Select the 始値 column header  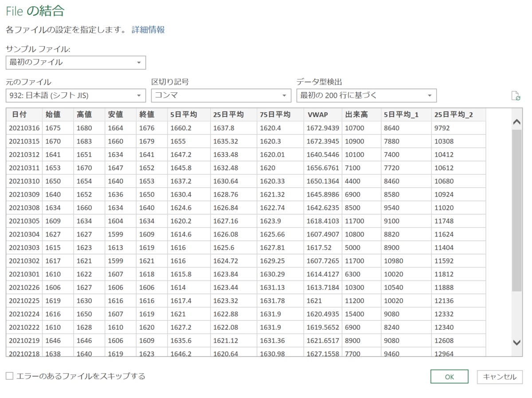click(58, 114)
